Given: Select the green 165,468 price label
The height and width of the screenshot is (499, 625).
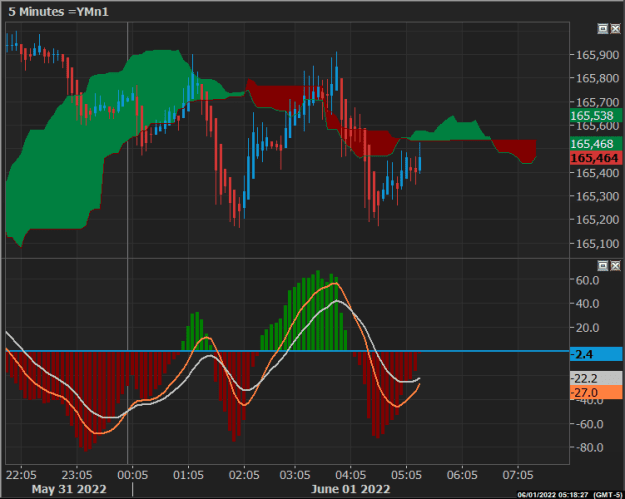Looking at the screenshot, I should coord(596,144).
